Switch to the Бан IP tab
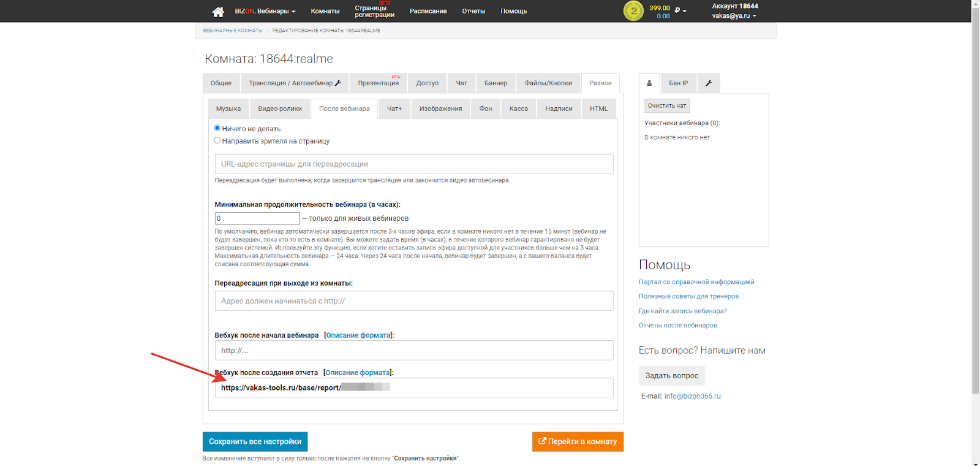Viewport: 980px width, 466px height. (x=678, y=83)
